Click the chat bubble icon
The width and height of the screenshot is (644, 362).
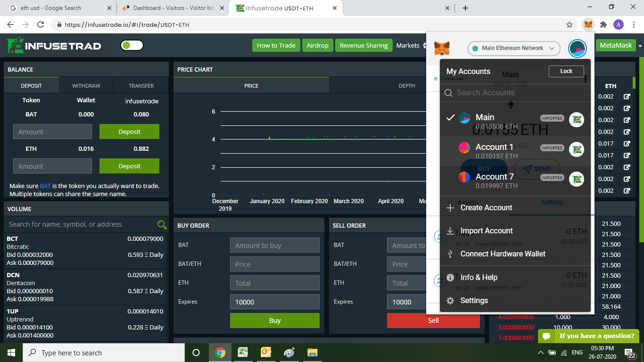(546, 336)
